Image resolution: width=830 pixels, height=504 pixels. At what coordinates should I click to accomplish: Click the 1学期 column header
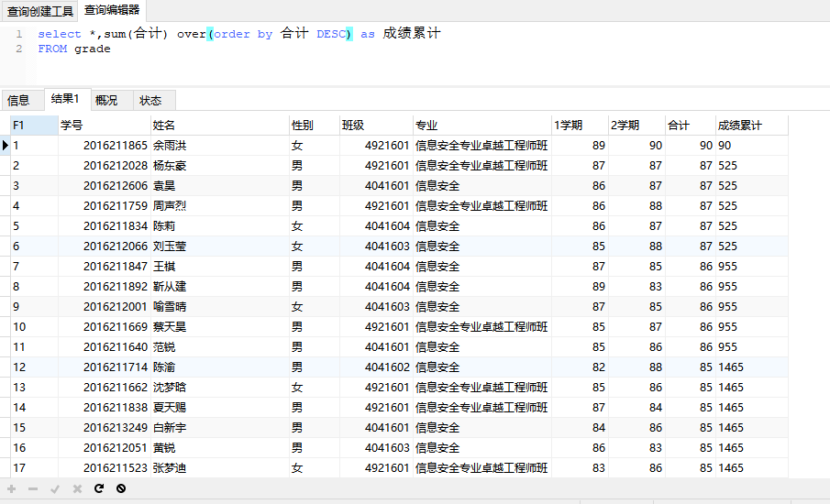[580, 126]
